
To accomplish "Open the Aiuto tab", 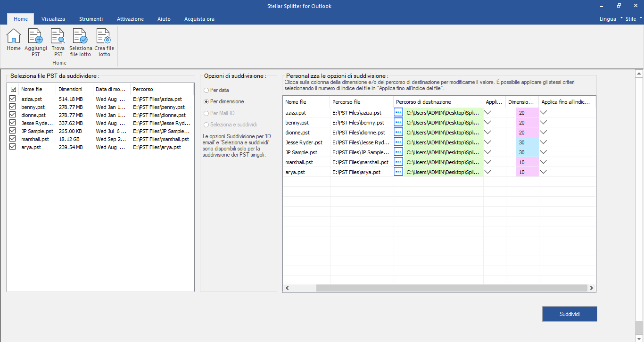I will (164, 19).
